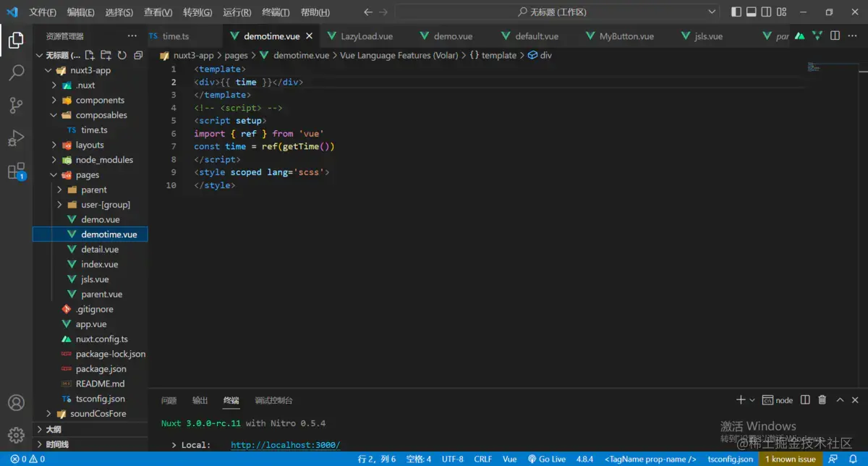Screen dimensions: 868x466
Task: Click the 1 known issue status item
Action: [x=791, y=459]
